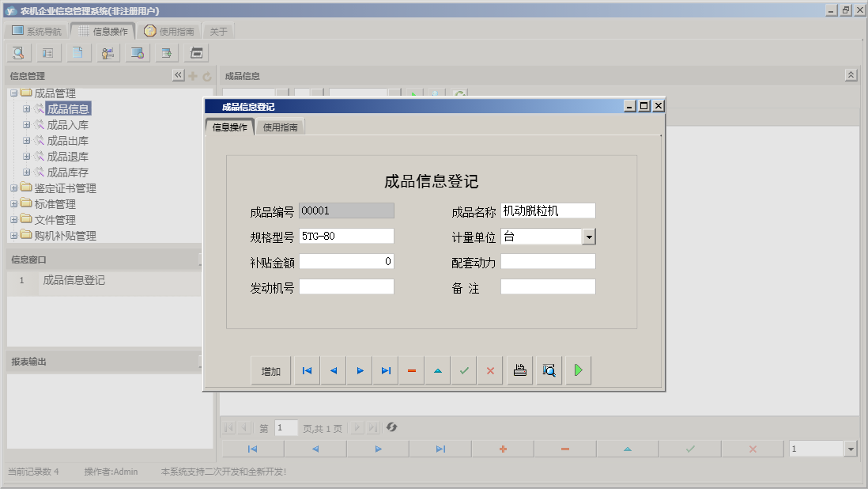Click the 补贴金额 input field
The image size is (868, 489).
(x=346, y=261)
